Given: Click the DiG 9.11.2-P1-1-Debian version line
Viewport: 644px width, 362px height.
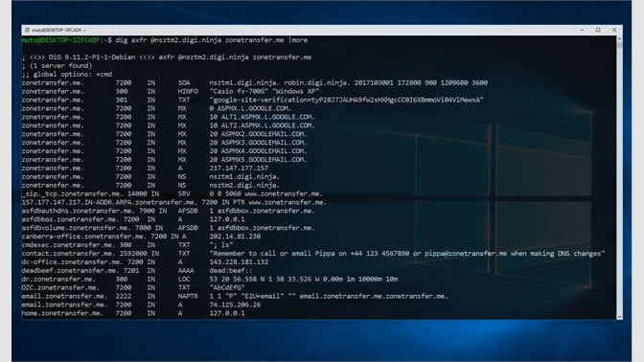Looking at the screenshot, I should [x=167, y=57].
